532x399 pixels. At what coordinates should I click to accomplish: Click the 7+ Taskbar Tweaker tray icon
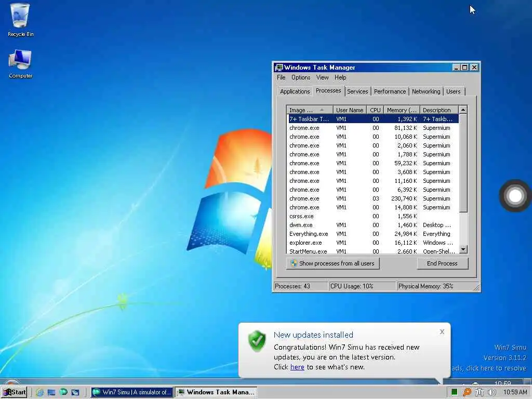[x=480, y=392]
